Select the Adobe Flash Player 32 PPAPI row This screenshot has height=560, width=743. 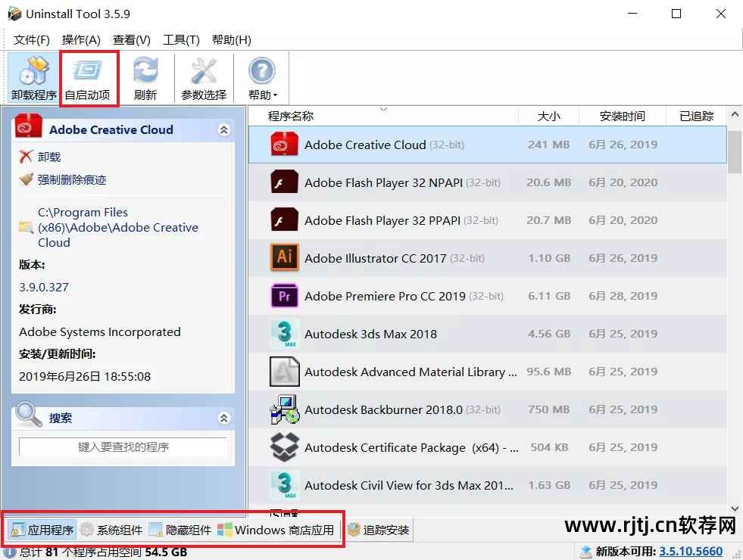click(488, 220)
